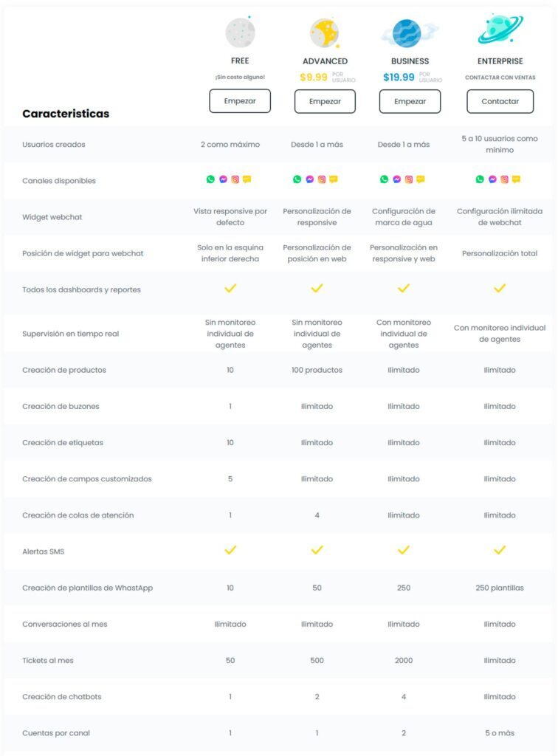The image size is (558, 756).
Task: Click the ADVANCED plan yellow planet icon
Action: click(325, 32)
